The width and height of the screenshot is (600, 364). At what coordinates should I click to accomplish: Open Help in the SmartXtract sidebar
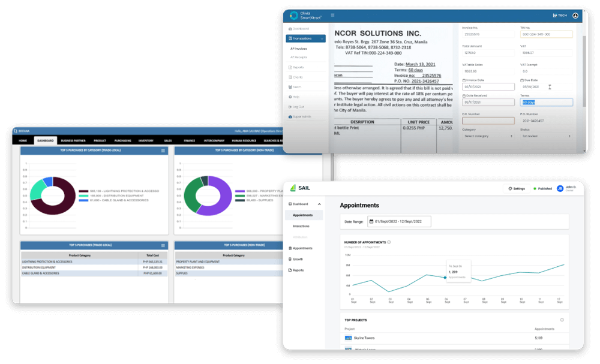pyautogui.click(x=294, y=97)
